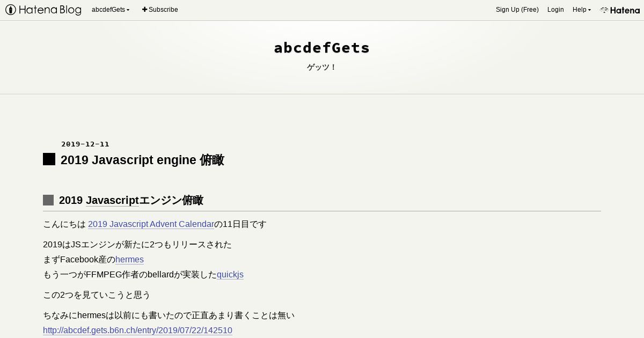Open 2019 Javascript Advent Calendar link

pyautogui.click(x=151, y=224)
